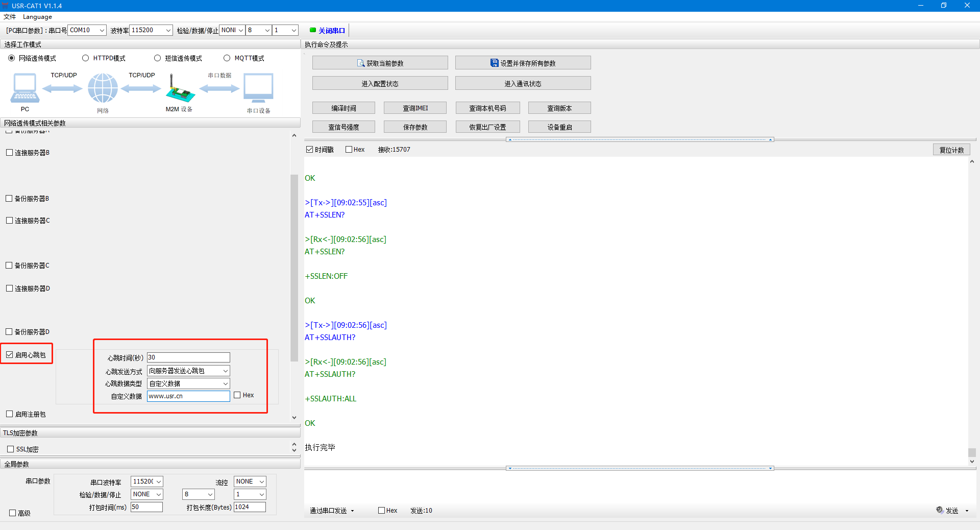Image resolution: width=980 pixels, height=530 pixels.
Task: Open the Language menu
Action: click(x=37, y=17)
